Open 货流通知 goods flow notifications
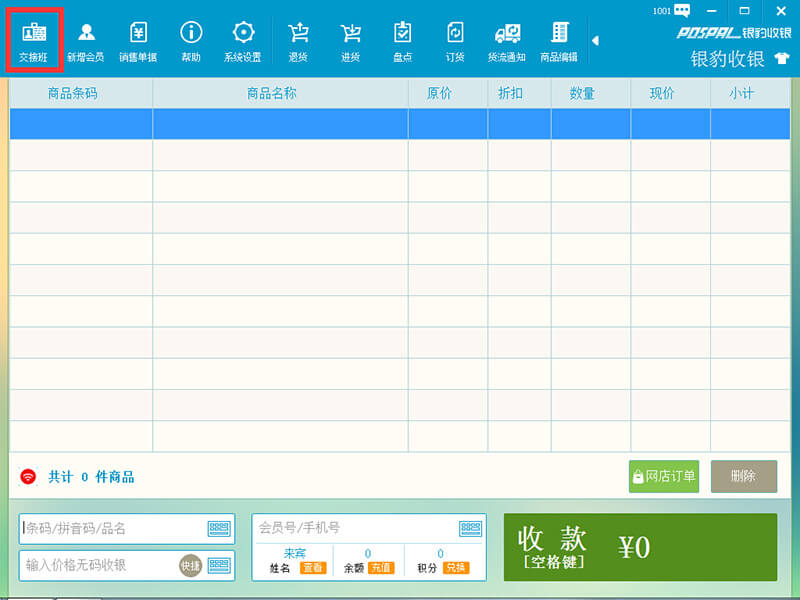 point(507,42)
